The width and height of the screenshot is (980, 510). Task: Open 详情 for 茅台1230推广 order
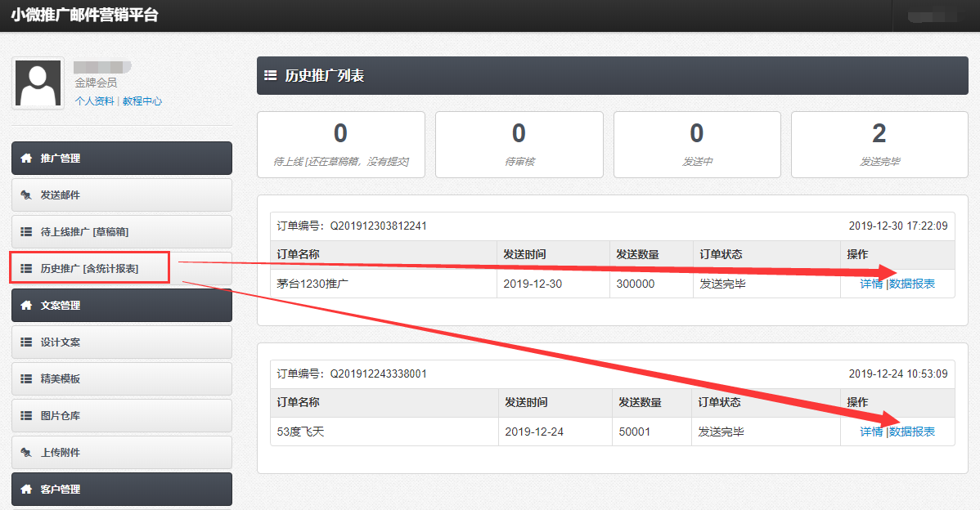pyautogui.click(x=871, y=284)
